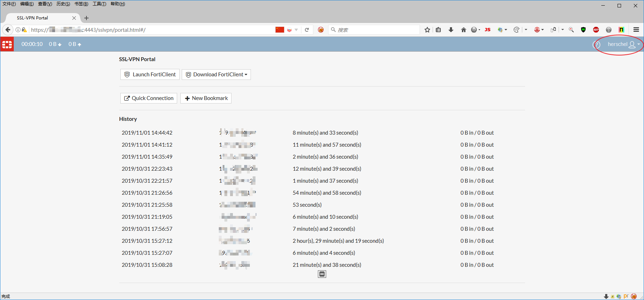This screenshot has height=300, width=644.
Task: Click 2 hour(s), 29 minute(s) and 19 second(s)
Action: tap(338, 241)
